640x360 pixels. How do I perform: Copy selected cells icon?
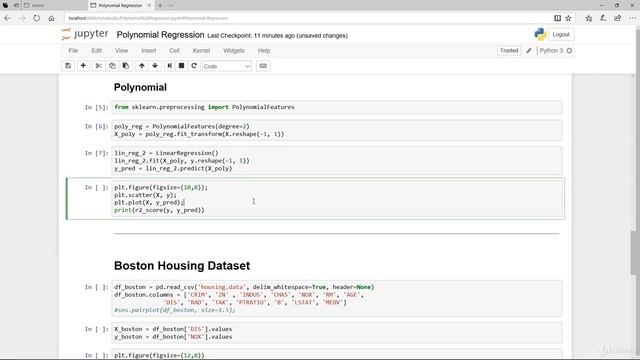[x=112, y=66]
